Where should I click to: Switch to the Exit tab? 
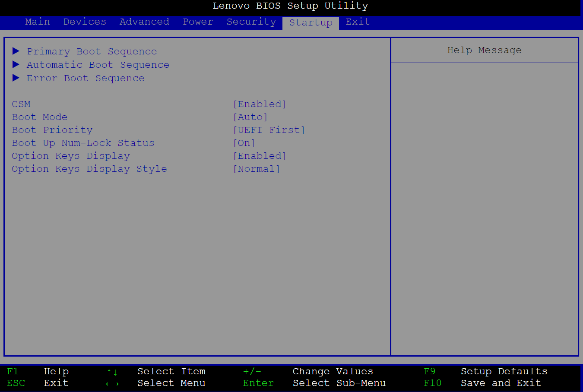[x=358, y=22]
